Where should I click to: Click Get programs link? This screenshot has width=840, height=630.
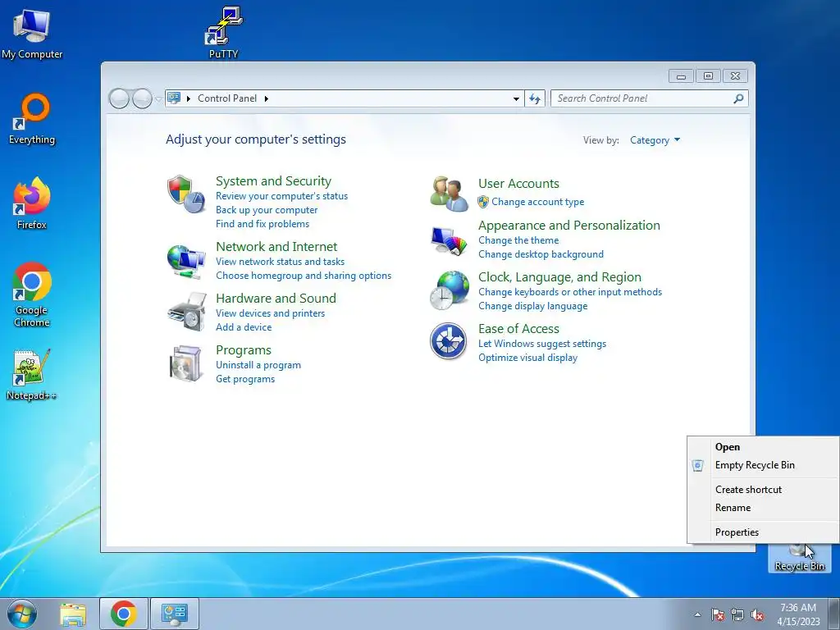click(245, 379)
